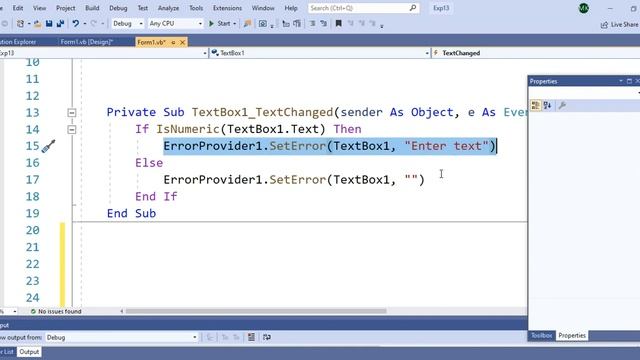
Task: Click the scroll left arrow of editor scrollbar
Action: pyautogui.click(x=122, y=311)
